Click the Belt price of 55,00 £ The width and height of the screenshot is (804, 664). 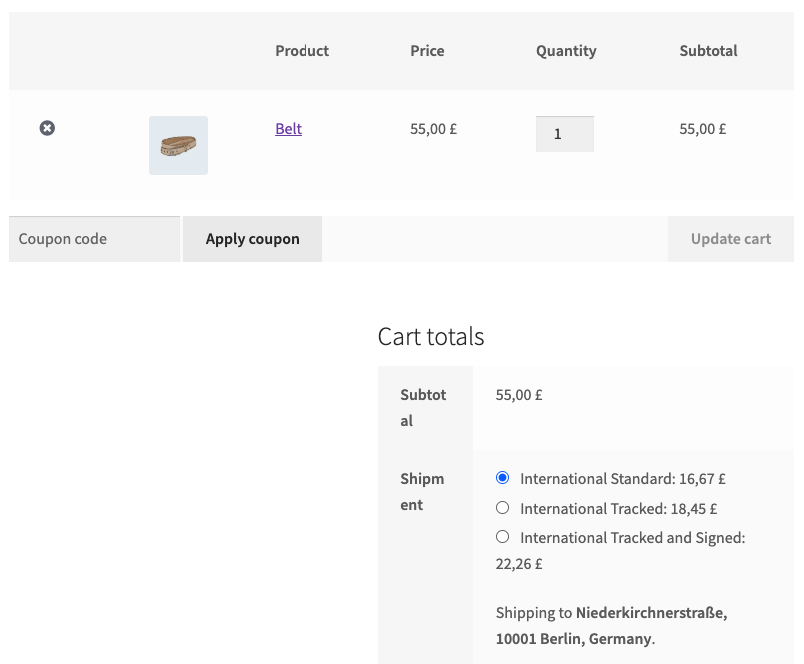[433, 128]
